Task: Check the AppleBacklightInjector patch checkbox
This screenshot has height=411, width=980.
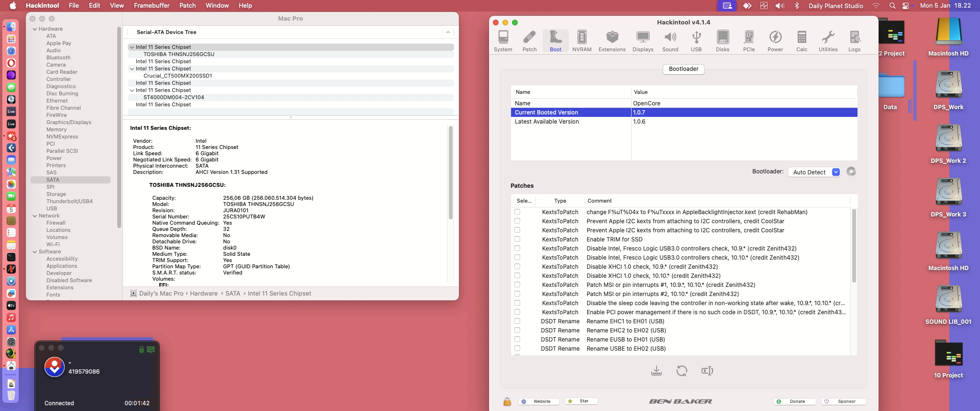Action: (517, 212)
